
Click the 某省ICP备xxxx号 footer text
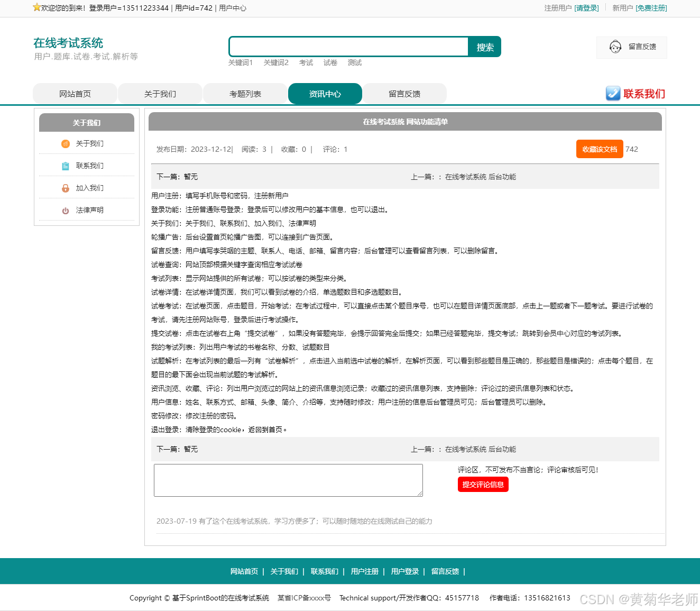pos(304,598)
